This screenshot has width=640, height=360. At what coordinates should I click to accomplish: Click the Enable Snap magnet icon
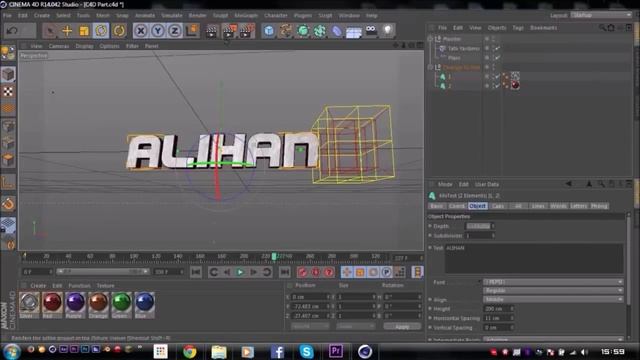[x=8, y=204]
